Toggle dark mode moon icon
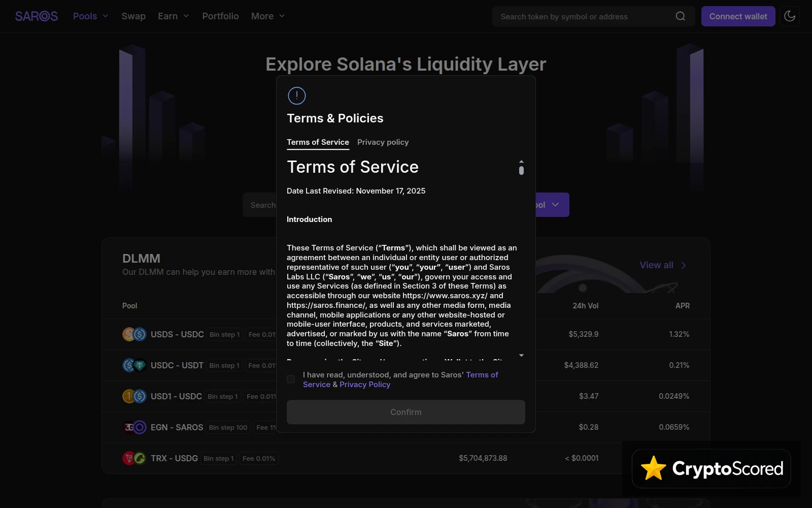 pos(790,16)
